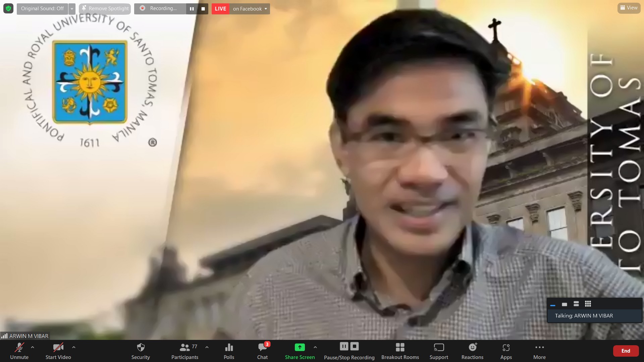Click the red End meeting button

(626, 351)
